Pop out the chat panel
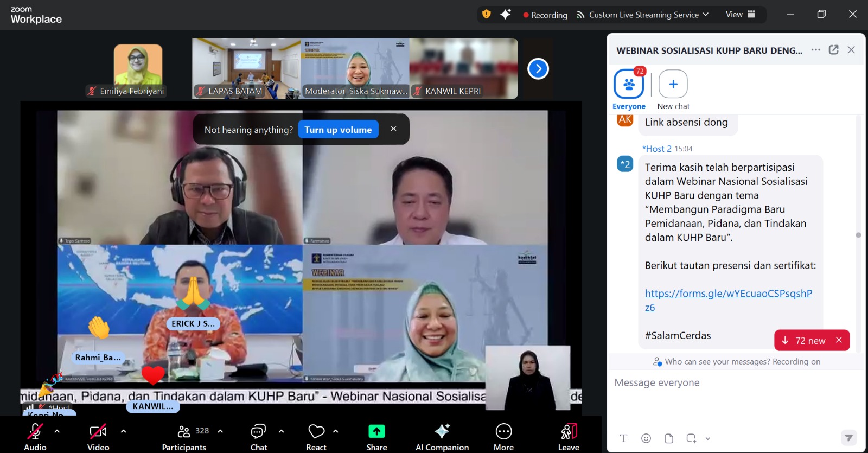Viewport: 868px width, 453px height. [834, 50]
